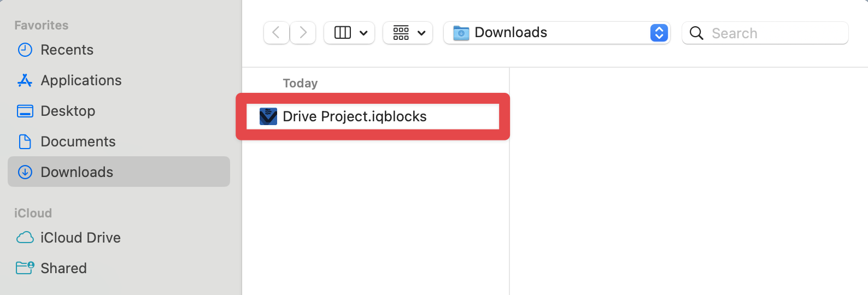This screenshot has width=868, height=295.
Task: Open the grouping options chevron
Action: point(421,33)
